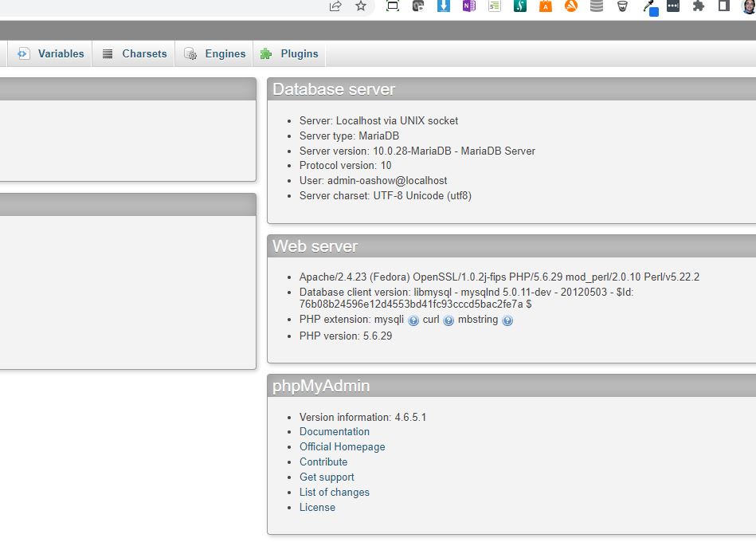Click the bucket-shaped extension icon

(622, 6)
